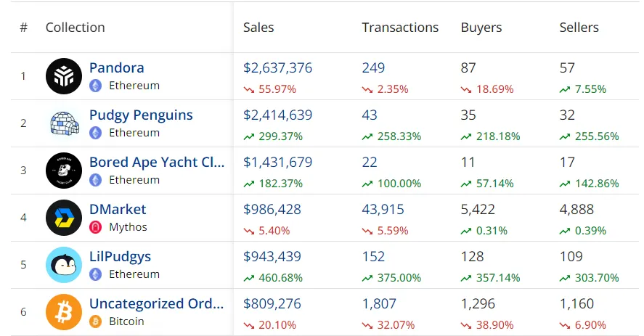
Task: Click the LilPudgys penguin avatar icon
Action: point(64,265)
